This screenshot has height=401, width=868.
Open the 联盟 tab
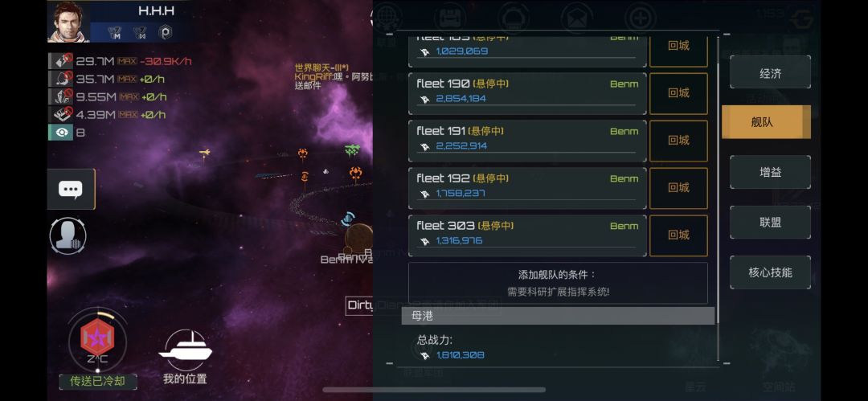coord(770,222)
